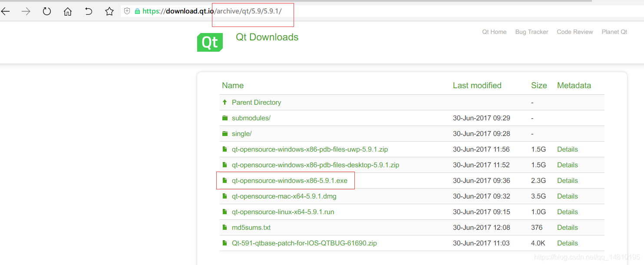Screen dimensions: 644x265
Task: Open Details for linux-x64 run row
Action: pyautogui.click(x=568, y=212)
